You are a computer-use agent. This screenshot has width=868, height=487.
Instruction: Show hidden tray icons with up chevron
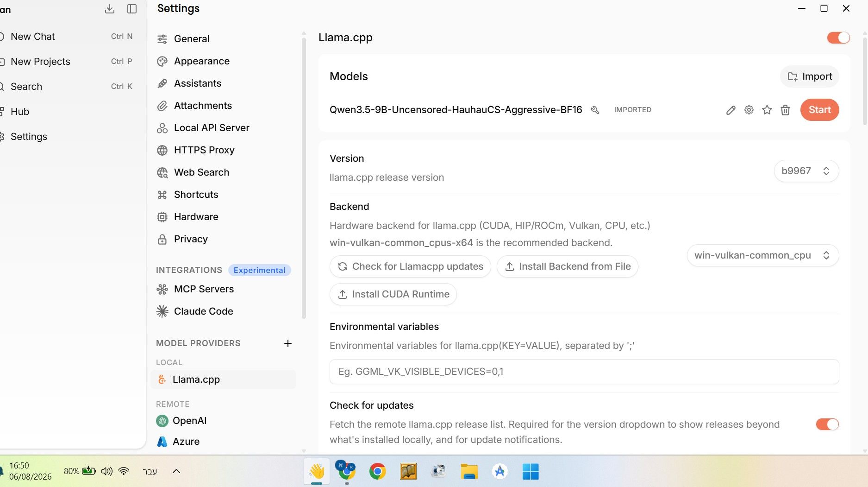click(x=176, y=471)
